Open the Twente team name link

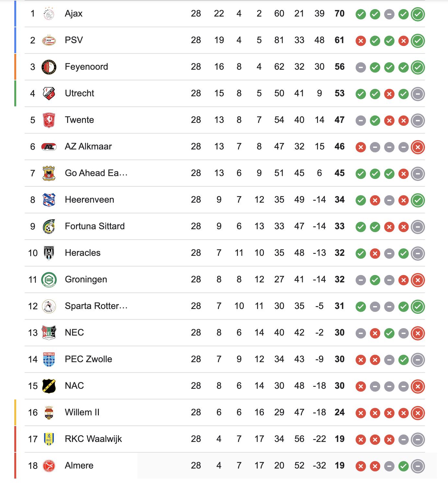(79, 120)
